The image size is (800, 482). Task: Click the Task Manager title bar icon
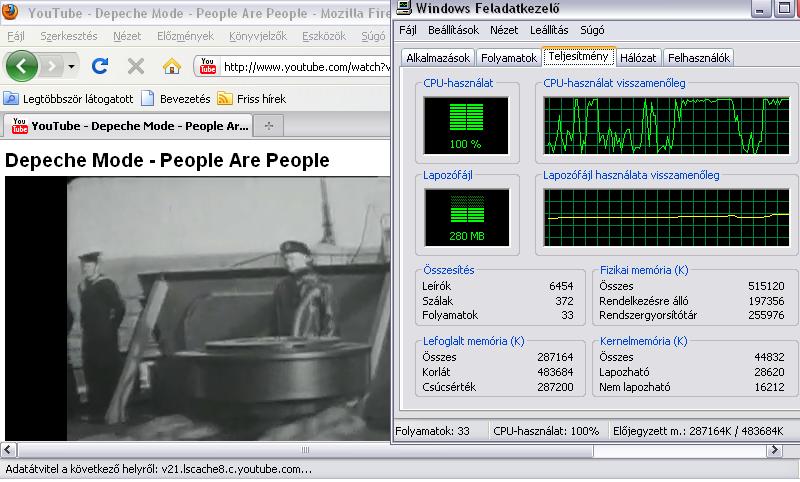(x=404, y=7)
